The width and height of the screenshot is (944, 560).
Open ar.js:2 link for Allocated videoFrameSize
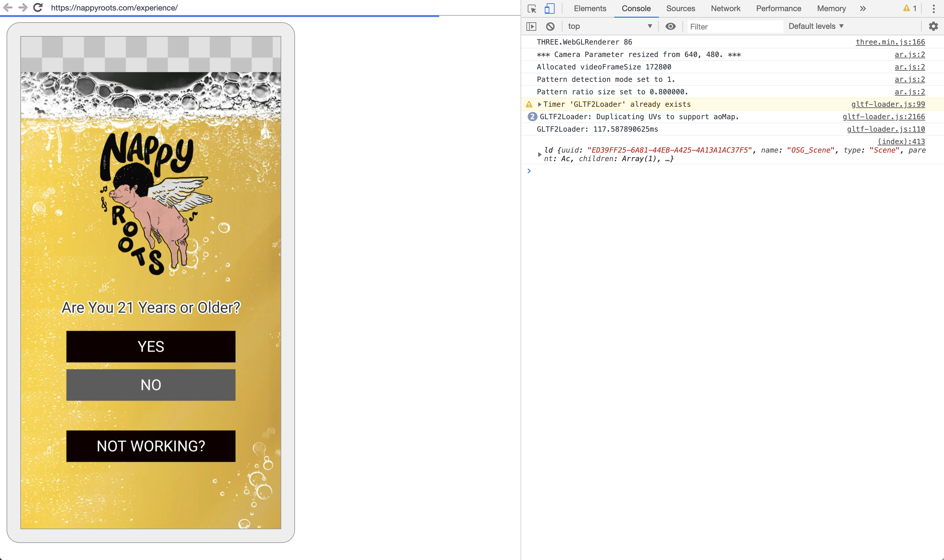pos(910,67)
